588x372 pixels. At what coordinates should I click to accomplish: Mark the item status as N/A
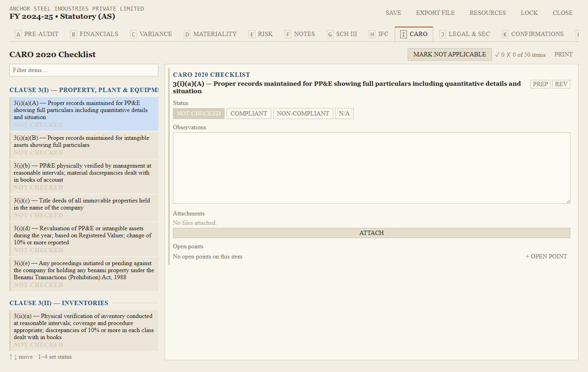(x=344, y=114)
